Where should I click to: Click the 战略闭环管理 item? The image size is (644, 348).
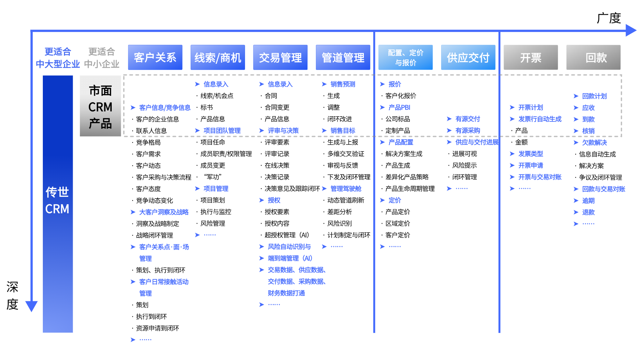[154, 235]
